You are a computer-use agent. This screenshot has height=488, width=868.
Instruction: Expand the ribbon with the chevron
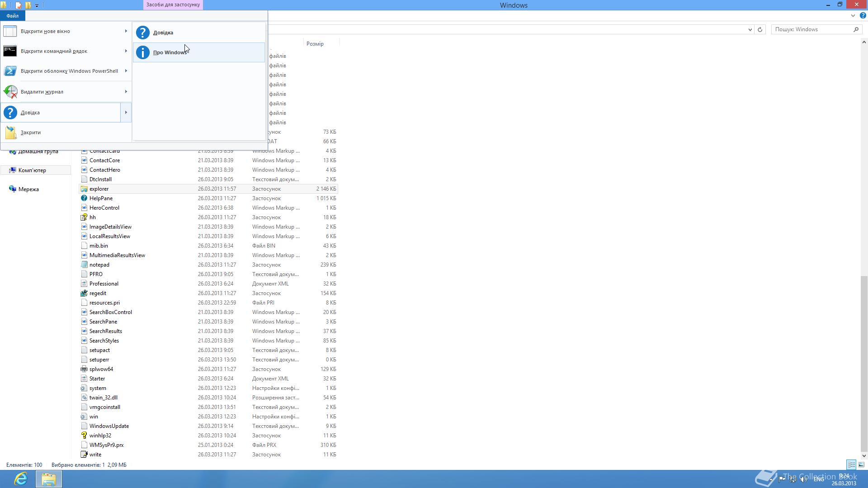(853, 15)
